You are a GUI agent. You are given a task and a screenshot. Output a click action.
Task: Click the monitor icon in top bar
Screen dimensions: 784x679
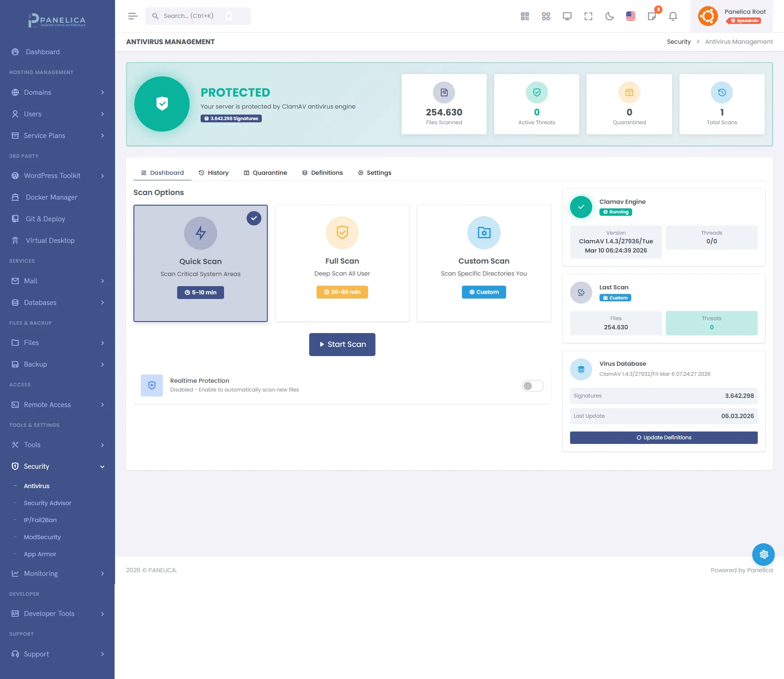pos(567,17)
